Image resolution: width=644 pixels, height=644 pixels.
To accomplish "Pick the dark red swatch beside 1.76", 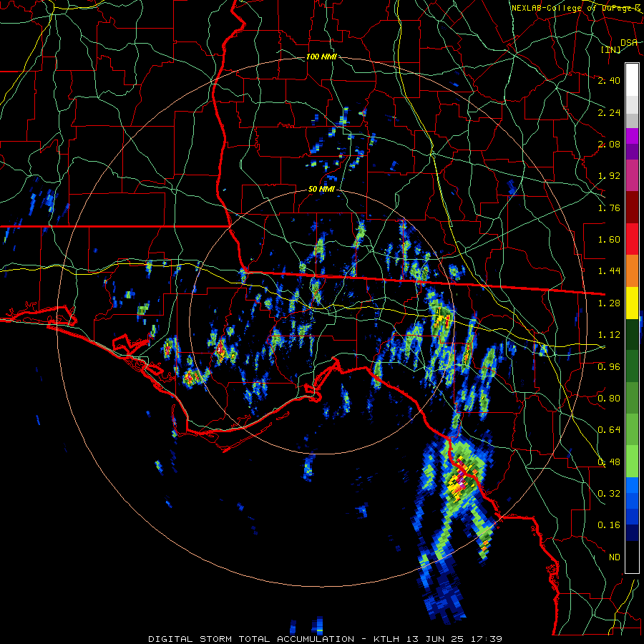I will 632,208.
